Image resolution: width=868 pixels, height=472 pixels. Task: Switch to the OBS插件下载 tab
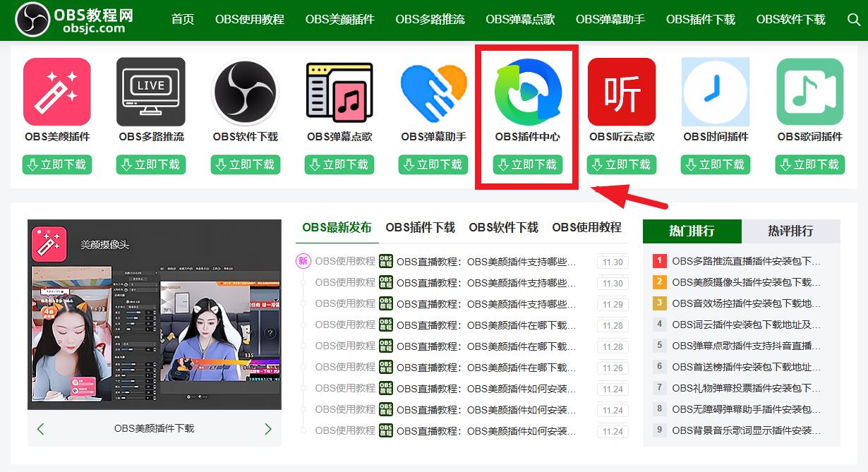(x=420, y=227)
